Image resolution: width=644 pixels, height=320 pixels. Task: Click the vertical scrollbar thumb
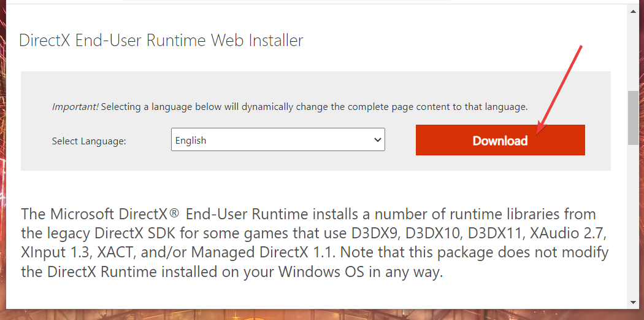pos(634,118)
